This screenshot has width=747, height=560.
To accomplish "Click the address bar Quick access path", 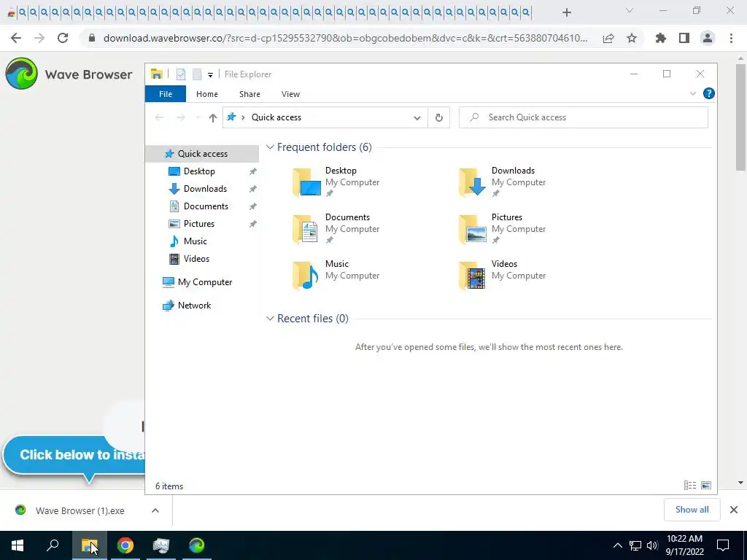I will point(276,117).
